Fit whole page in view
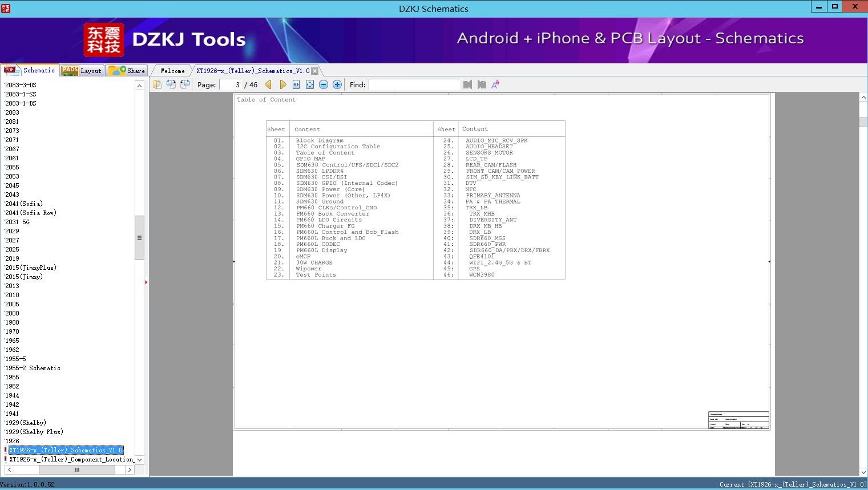This screenshot has width=868, height=490. [310, 84]
